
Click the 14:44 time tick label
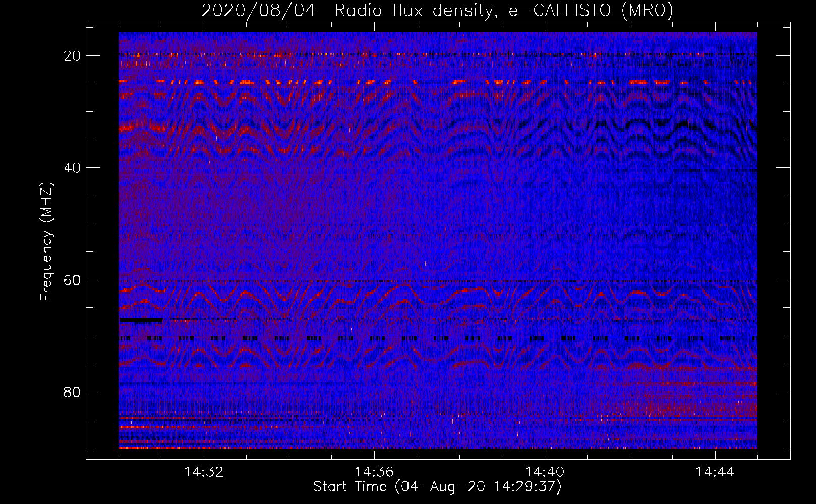715,472
